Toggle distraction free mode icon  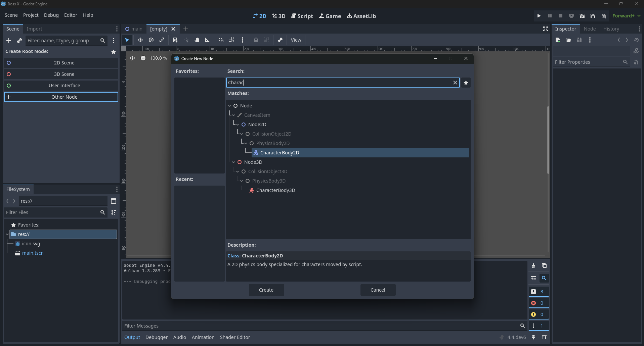546,29
